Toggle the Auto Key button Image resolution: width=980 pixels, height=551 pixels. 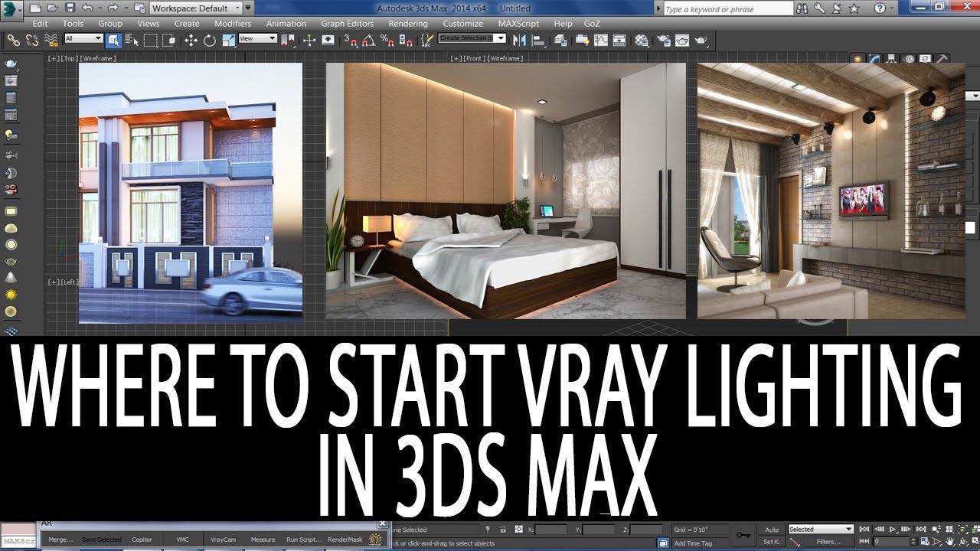point(772,530)
